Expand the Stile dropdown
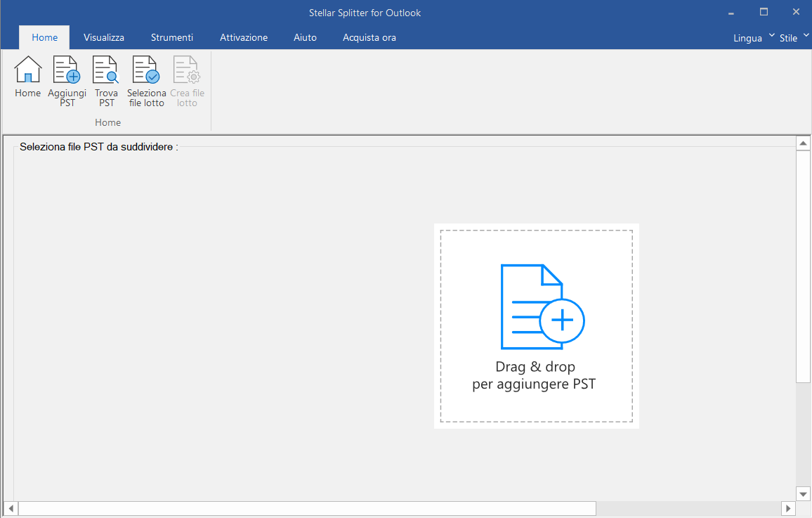This screenshot has height=518, width=812. point(794,38)
